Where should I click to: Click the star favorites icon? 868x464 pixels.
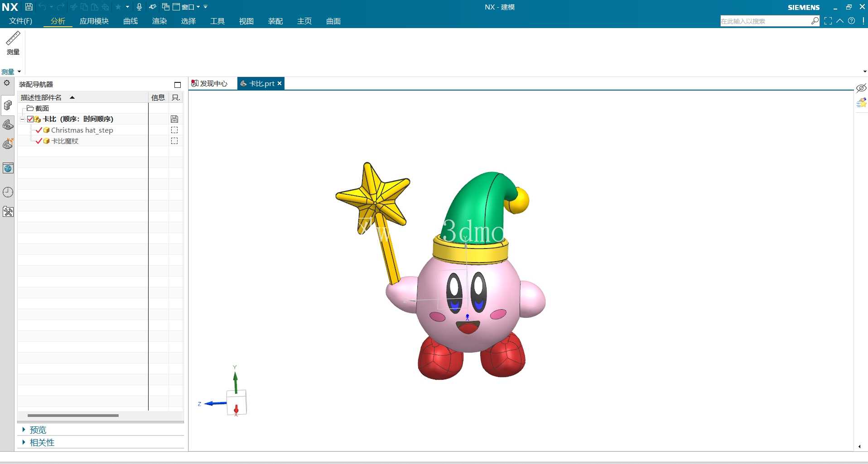(118, 7)
